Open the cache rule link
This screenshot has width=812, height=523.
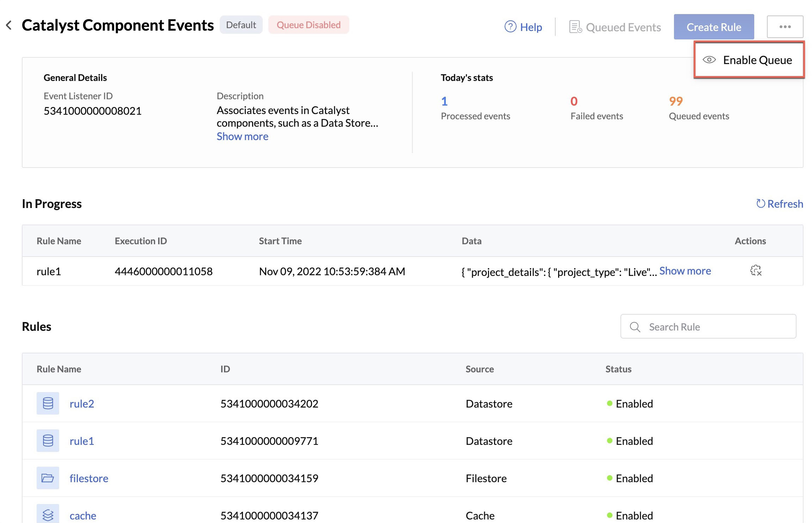click(83, 516)
